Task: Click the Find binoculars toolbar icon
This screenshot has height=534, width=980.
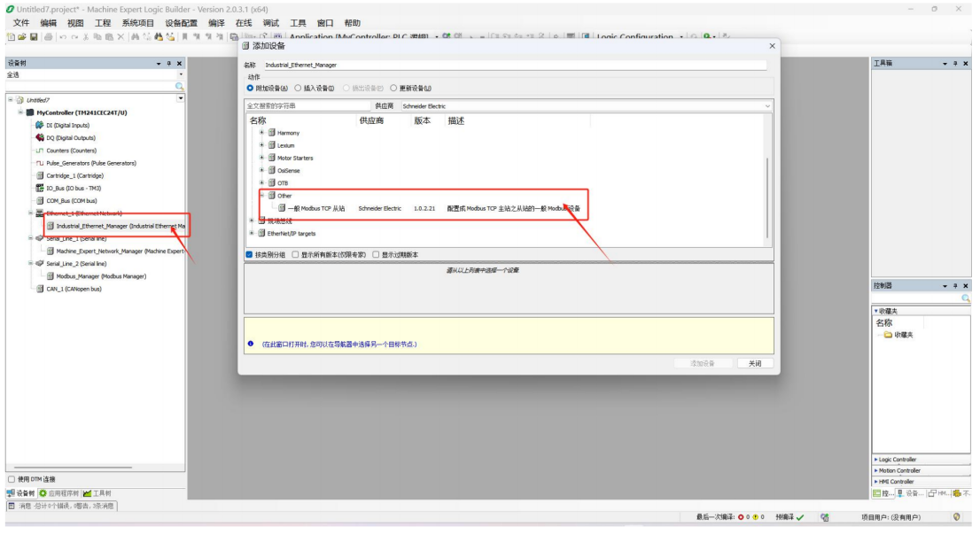Action: click(135, 37)
